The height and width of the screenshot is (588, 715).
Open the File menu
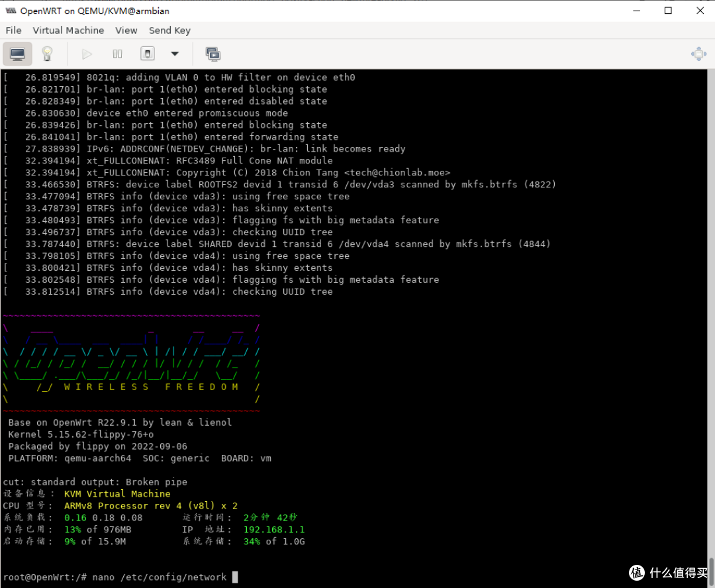click(x=14, y=30)
